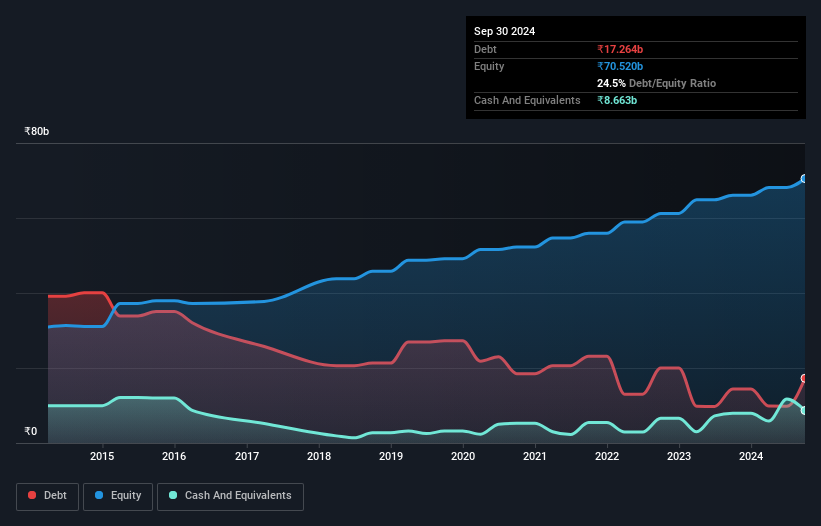
Task: Click the 2023 x-axis label
Action: [679, 456]
